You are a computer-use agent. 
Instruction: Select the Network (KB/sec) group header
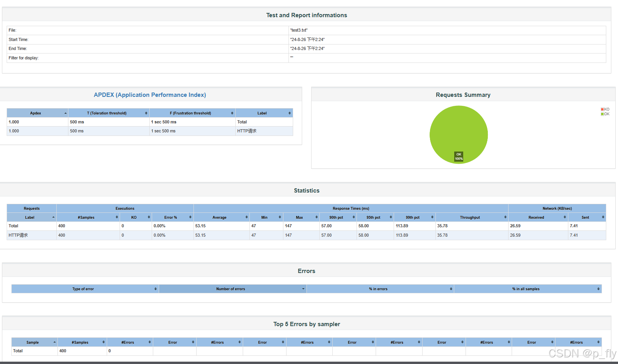(557, 209)
